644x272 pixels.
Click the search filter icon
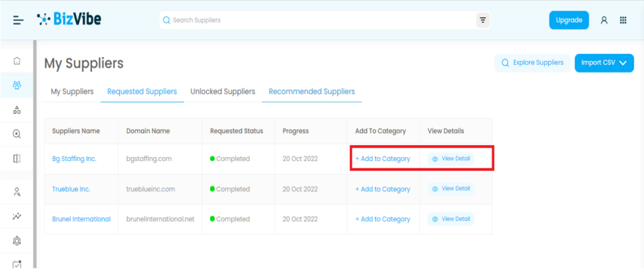[482, 20]
